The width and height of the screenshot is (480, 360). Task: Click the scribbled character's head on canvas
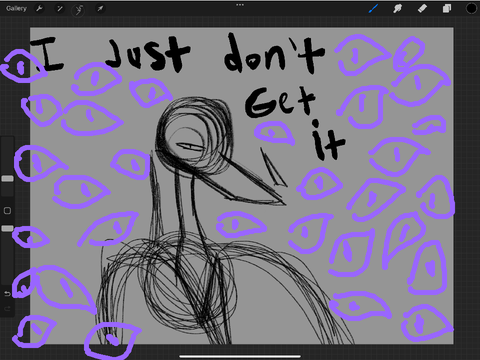pos(194,133)
